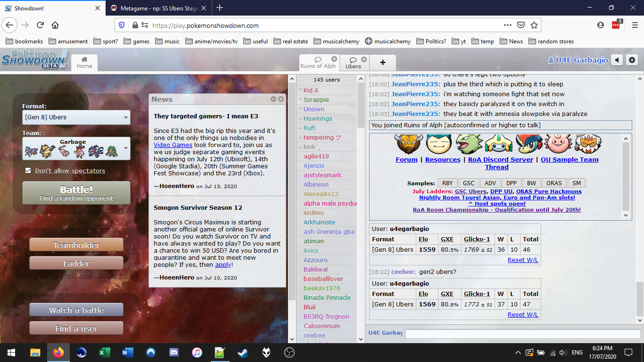Open the Pocket save icon

(x=521, y=25)
